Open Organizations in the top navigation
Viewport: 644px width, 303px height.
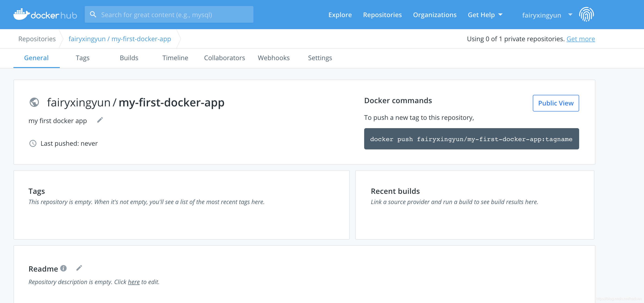tap(435, 15)
